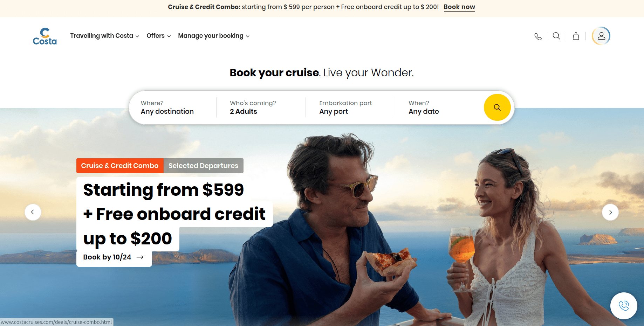This screenshot has height=326, width=644.
Task: Expand the Travelling with Costa menu
Action: pyautogui.click(x=105, y=36)
